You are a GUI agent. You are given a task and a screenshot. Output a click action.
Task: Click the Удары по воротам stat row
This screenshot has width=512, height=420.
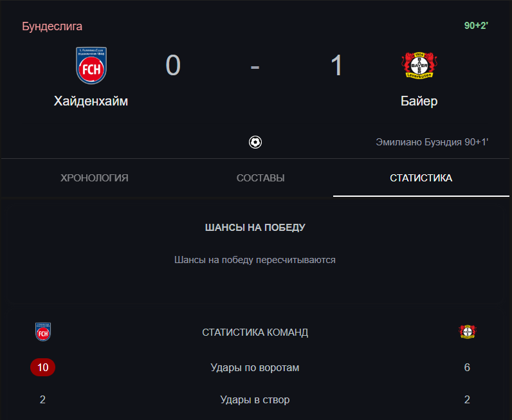[x=255, y=367]
